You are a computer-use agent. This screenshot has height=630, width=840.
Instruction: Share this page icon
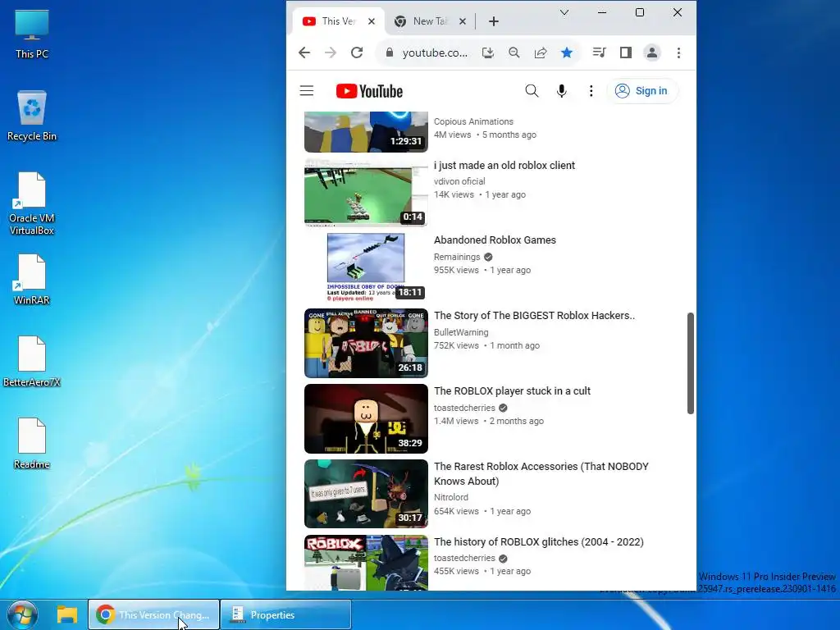[x=541, y=52]
